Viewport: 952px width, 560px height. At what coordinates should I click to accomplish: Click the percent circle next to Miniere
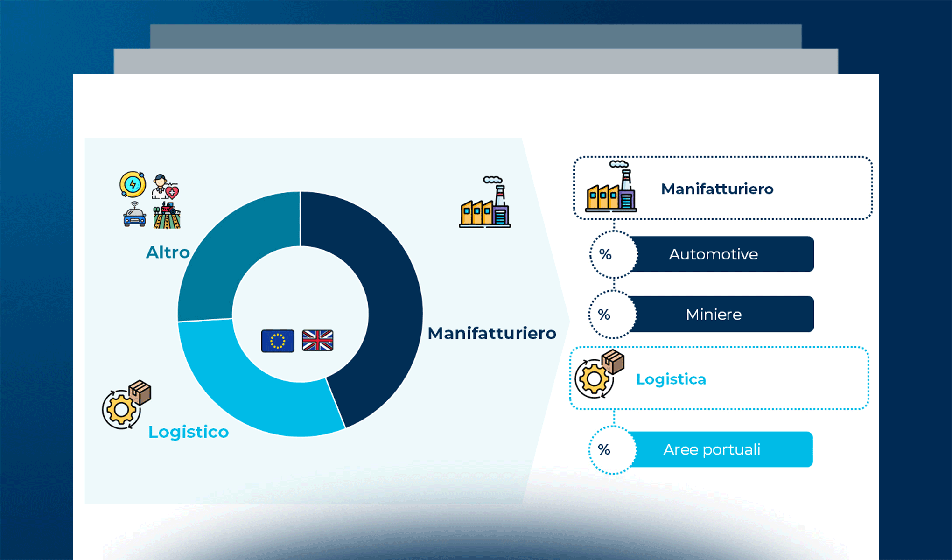pyautogui.click(x=612, y=315)
